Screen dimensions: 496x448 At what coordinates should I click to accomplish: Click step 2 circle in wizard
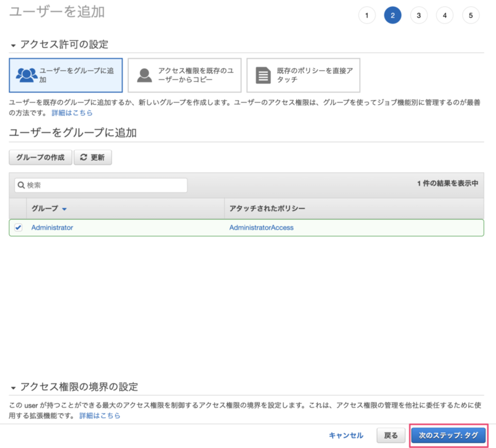pos(392,15)
